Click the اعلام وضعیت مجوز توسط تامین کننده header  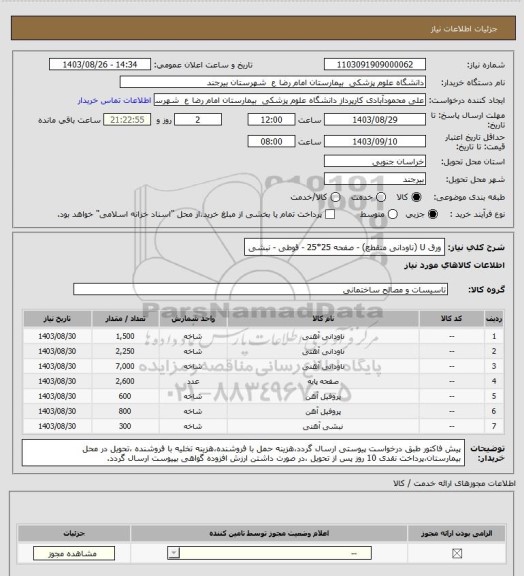pyautogui.click(x=269, y=533)
